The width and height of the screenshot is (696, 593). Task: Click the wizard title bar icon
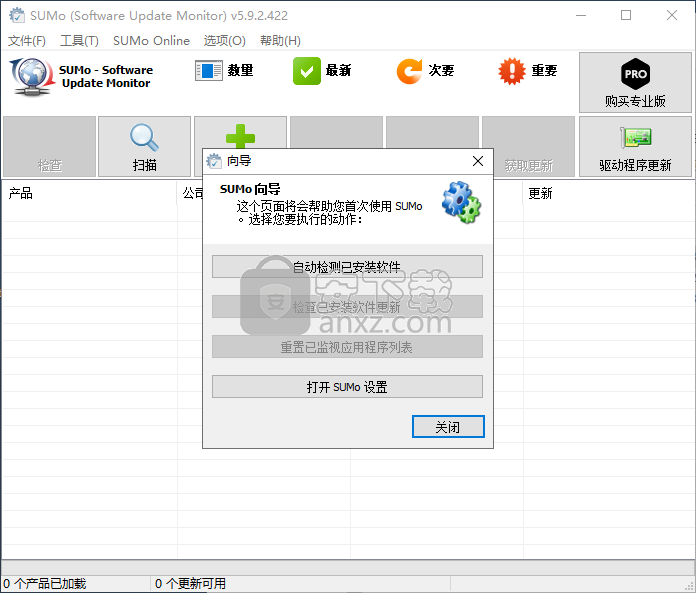(x=214, y=161)
